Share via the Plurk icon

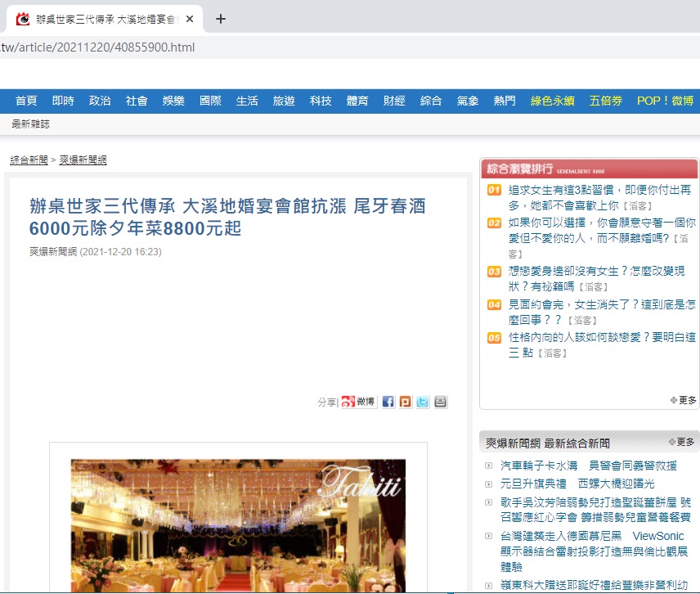pos(406,402)
